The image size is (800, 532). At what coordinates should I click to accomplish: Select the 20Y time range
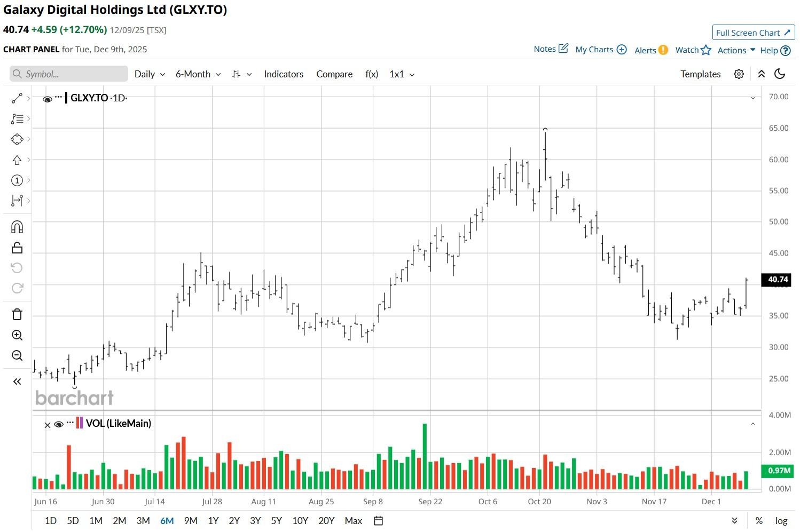pyautogui.click(x=326, y=521)
